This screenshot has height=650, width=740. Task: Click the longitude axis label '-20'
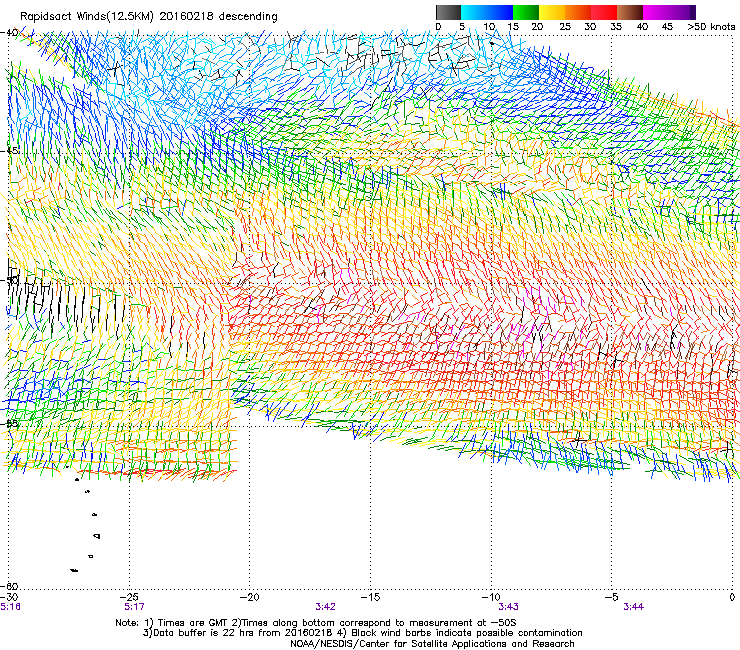pos(250,597)
